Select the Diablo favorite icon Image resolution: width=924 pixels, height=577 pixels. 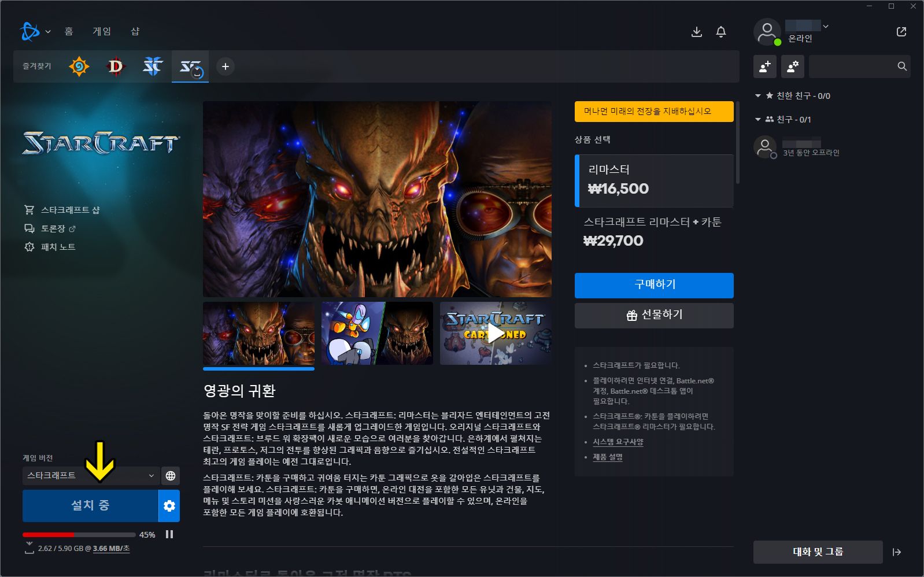[116, 66]
